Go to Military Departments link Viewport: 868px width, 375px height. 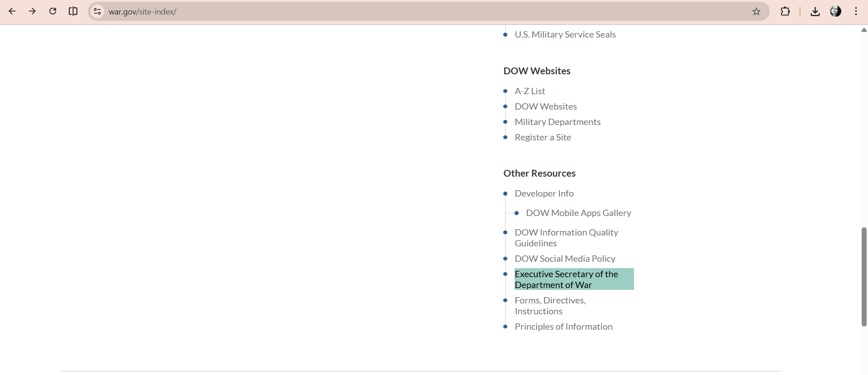(x=557, y=122)
